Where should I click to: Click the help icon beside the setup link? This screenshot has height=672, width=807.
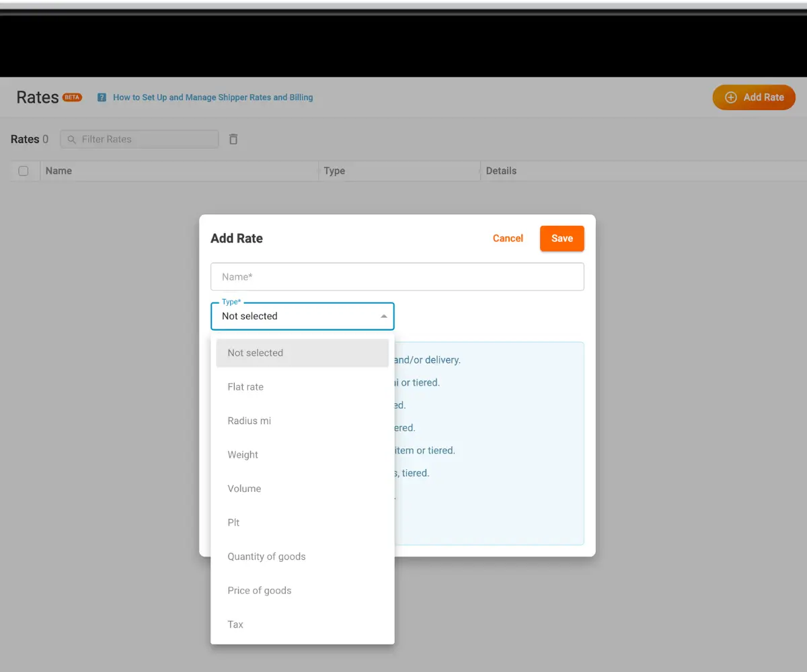102,97
